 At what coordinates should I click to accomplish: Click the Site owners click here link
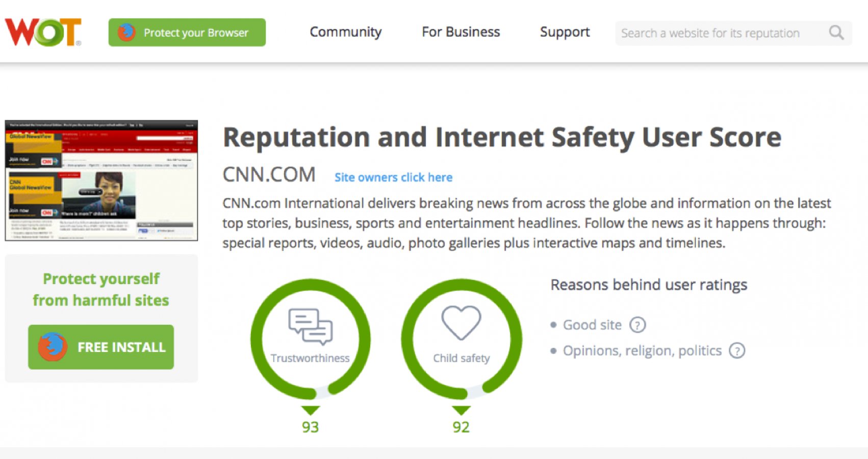(393, 177)
